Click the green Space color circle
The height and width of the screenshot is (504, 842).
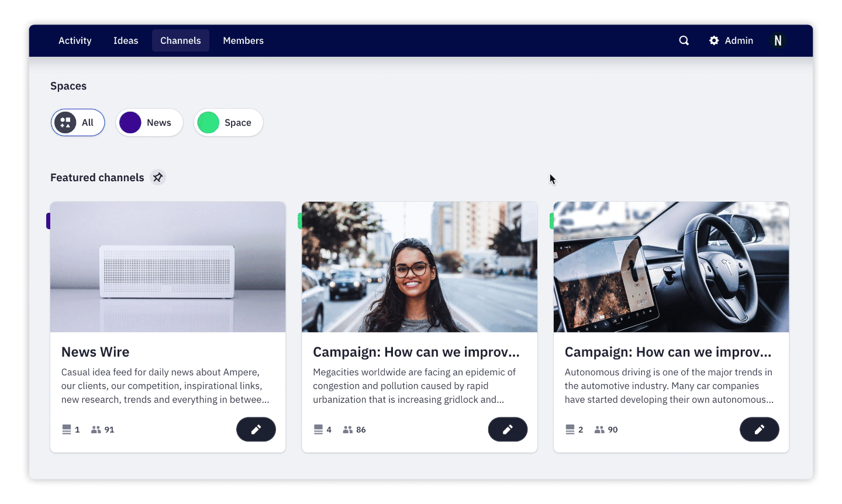208,123
